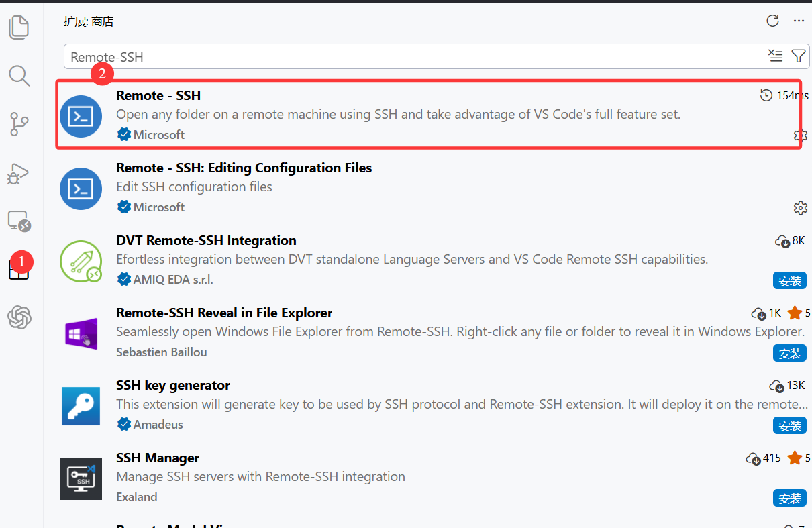
Task: Select the SSH Manager title
Action: click(x=158, y=458)
